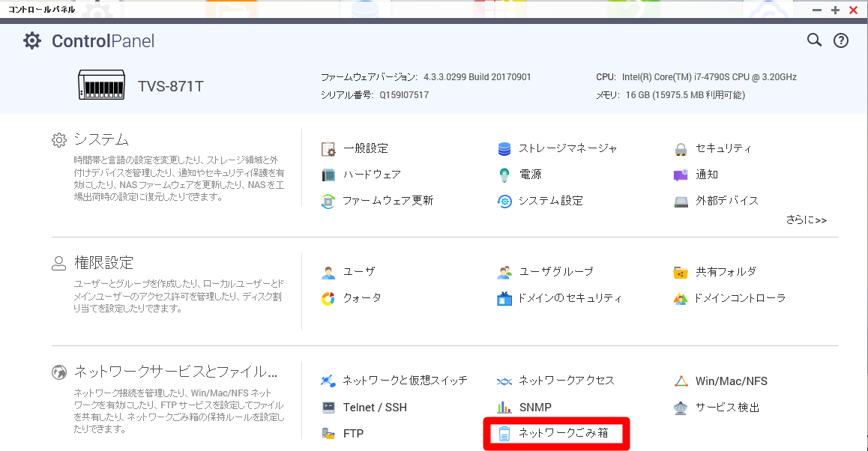868x451 pixels.
Task: Open ドメインのセキュリティ domain security icon
Action: (504, 298)
